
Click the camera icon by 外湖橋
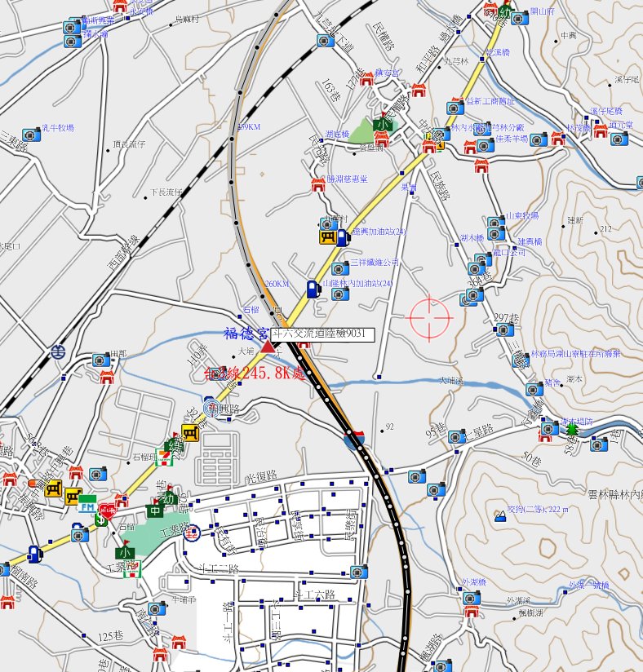click(470, 598)
